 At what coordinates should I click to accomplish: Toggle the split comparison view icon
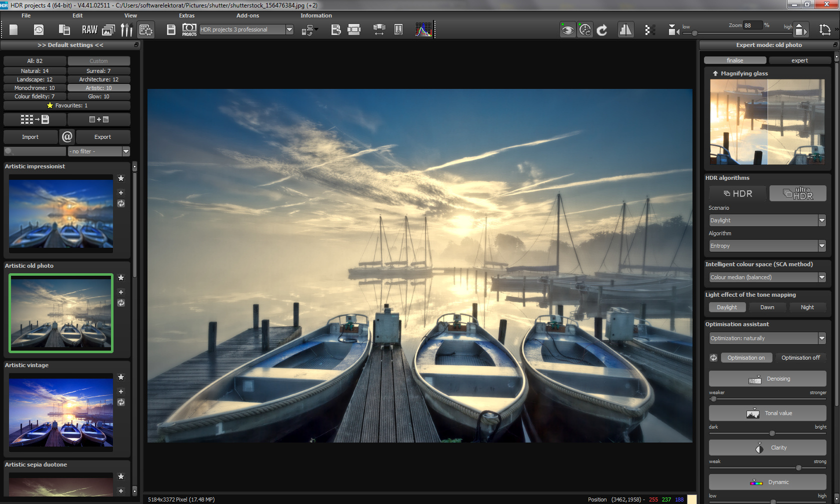tap(625, 30)
